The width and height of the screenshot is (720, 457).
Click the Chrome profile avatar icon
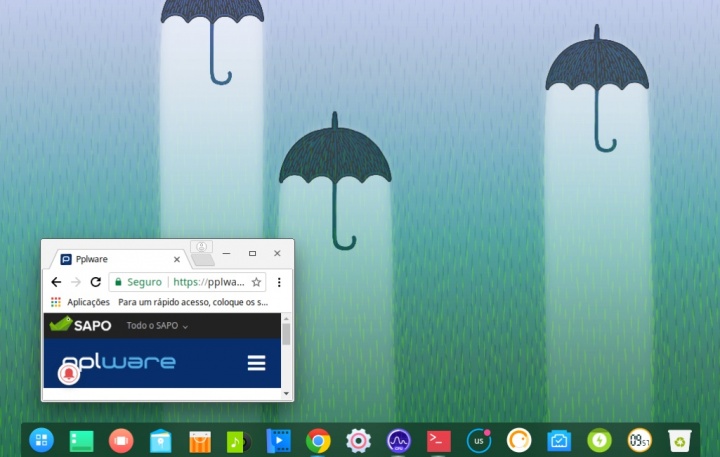pyautogui.click(x=201, y=248)
